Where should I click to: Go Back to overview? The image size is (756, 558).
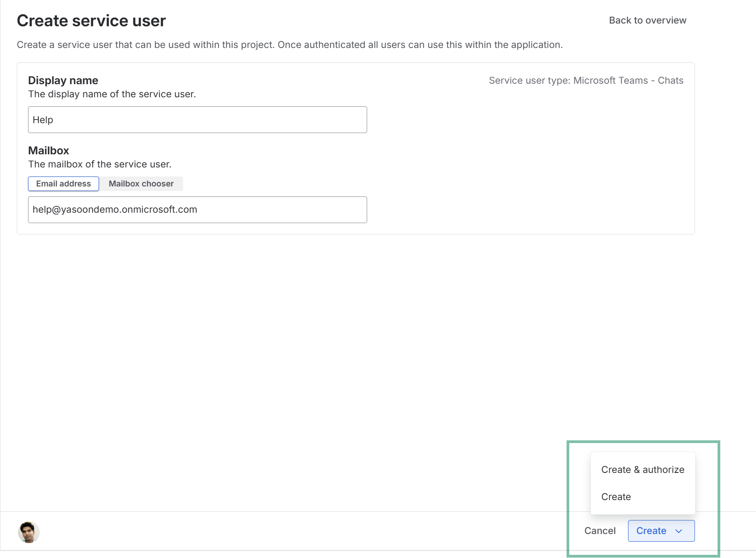click(x=647, y=20)
